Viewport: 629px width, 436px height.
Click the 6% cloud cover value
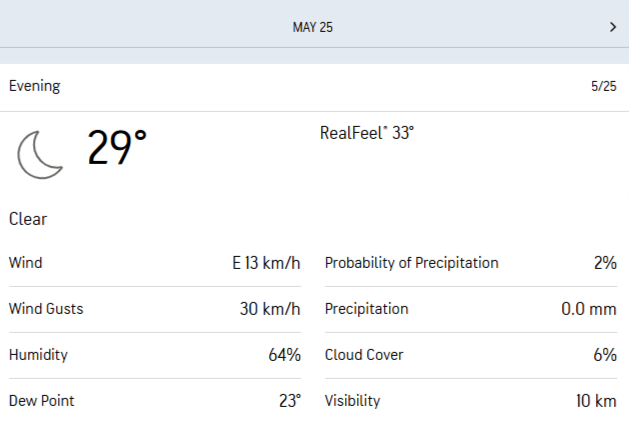point(604,355)
